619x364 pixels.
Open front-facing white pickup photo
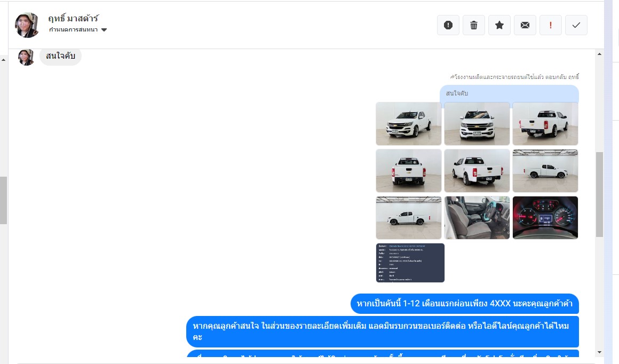477,124
